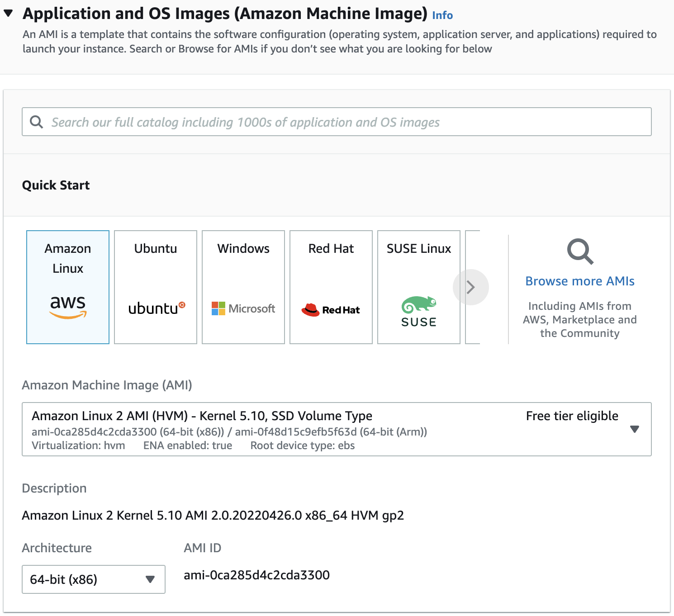The image size is (674, 616).
Task: Open the Browse more AMIs link
Action: tap(579, 281)
